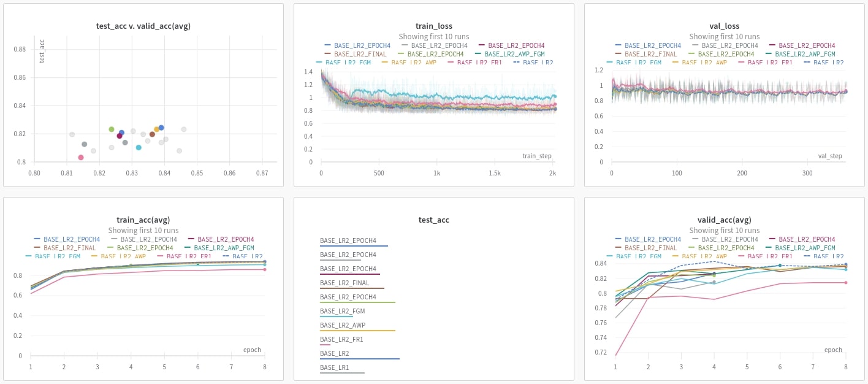Click the cyan data point in scatter plot
868x384 pixels.
[139, 148]
